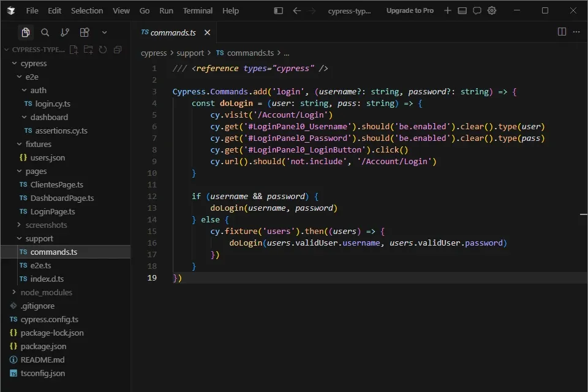588x392 pixels.
Task: Click cypress in the breadcrumb
Action: point(154,53)
